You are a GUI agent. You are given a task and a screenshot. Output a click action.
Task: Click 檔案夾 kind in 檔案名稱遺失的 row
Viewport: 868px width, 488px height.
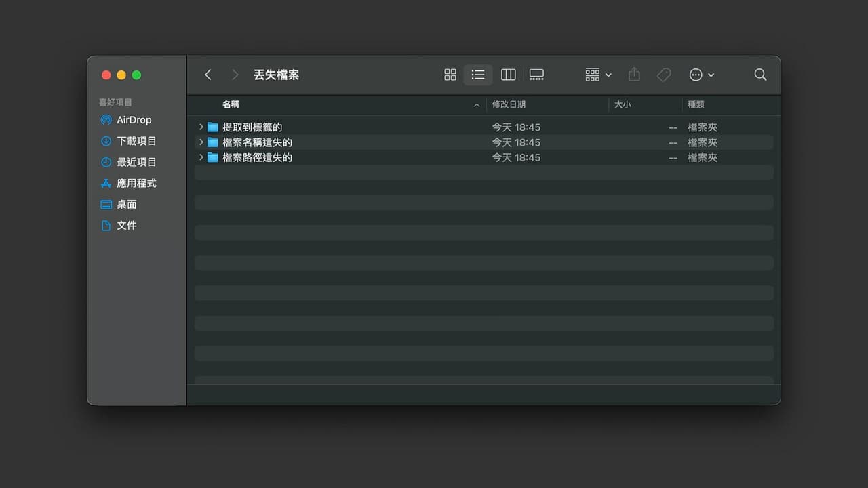[703, 142]
